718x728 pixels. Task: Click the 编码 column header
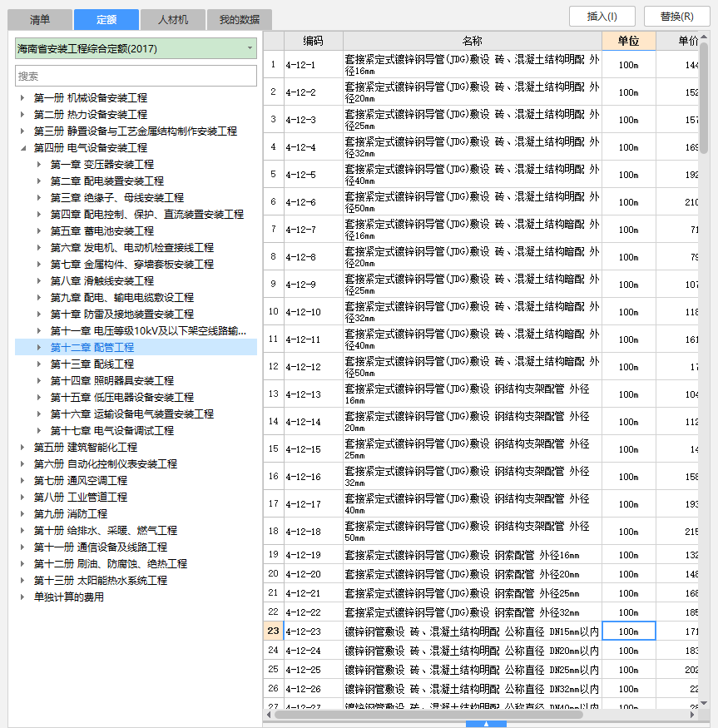(313, 41)
